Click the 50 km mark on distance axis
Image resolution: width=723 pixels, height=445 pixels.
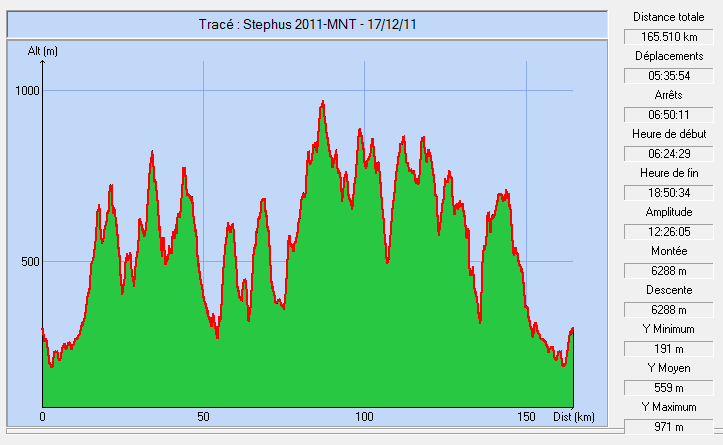[203, 417]
